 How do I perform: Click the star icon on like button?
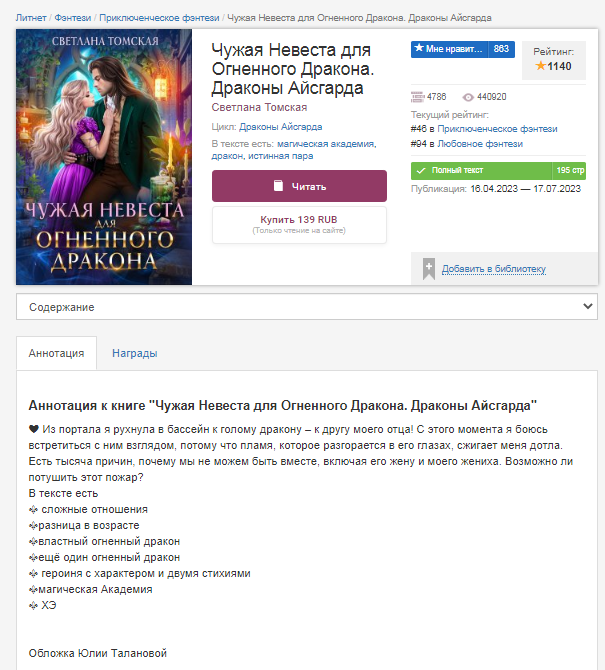(x=419, y=48)
